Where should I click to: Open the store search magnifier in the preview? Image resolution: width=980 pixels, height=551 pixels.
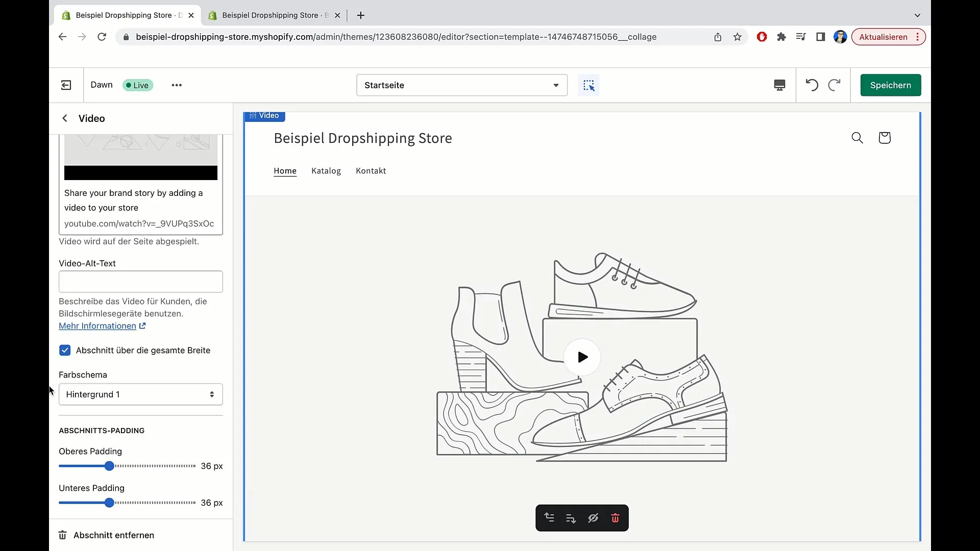[x=857, y=138]
